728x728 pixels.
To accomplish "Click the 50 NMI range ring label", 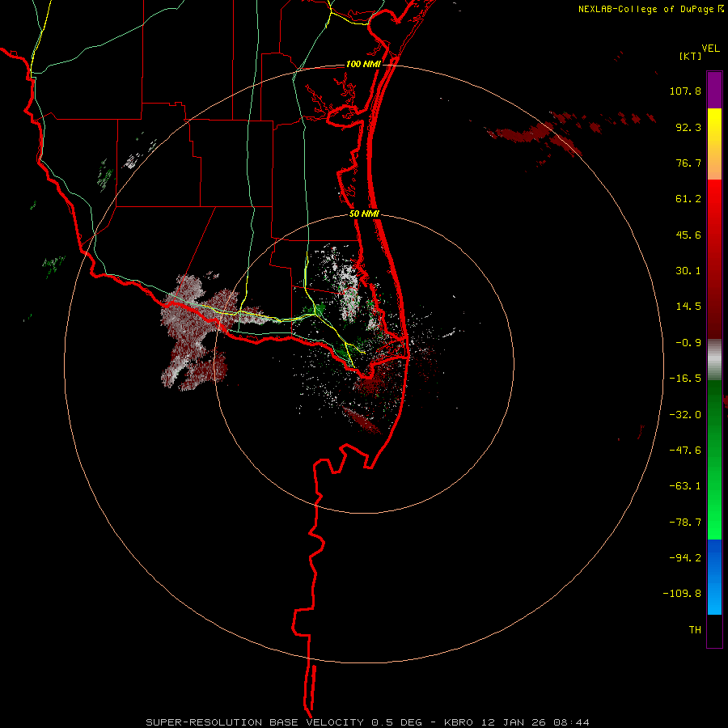I will pyautogui.click(x=365, y=214).
